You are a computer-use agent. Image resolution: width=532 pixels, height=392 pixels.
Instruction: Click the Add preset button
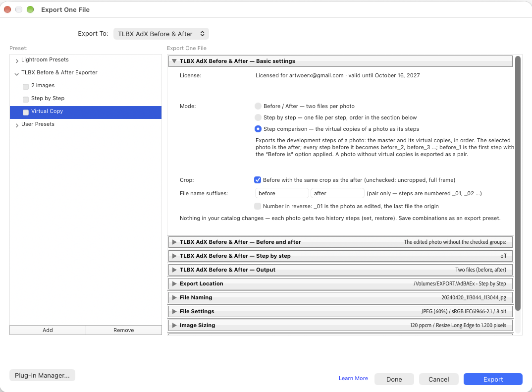[x=48, y=330]
